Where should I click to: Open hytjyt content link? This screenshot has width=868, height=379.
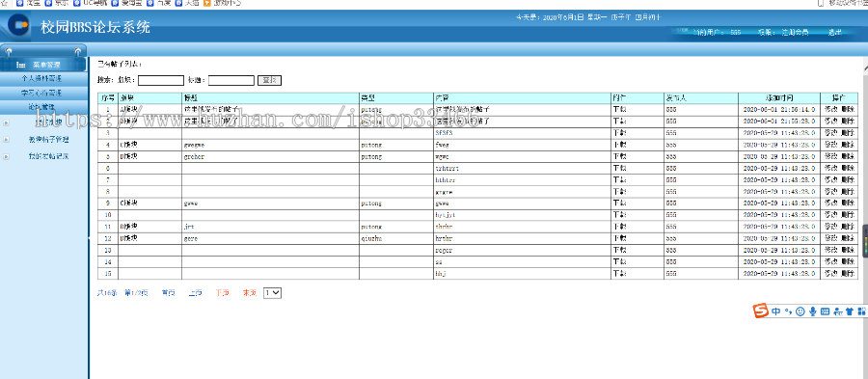pos(445,215)
